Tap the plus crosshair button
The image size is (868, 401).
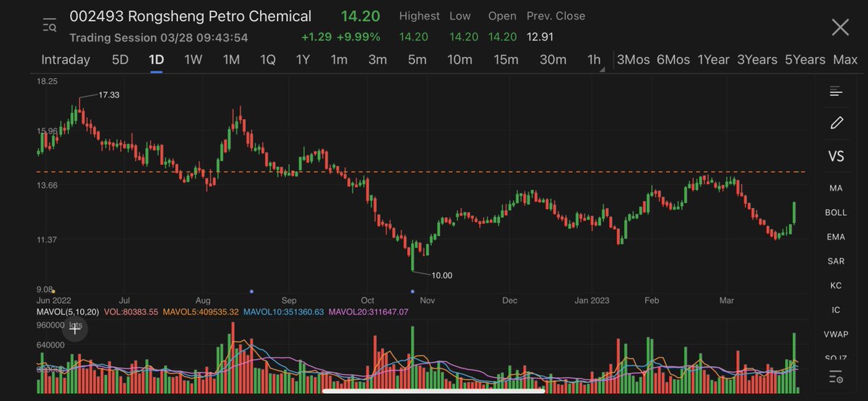pos(75,329)
